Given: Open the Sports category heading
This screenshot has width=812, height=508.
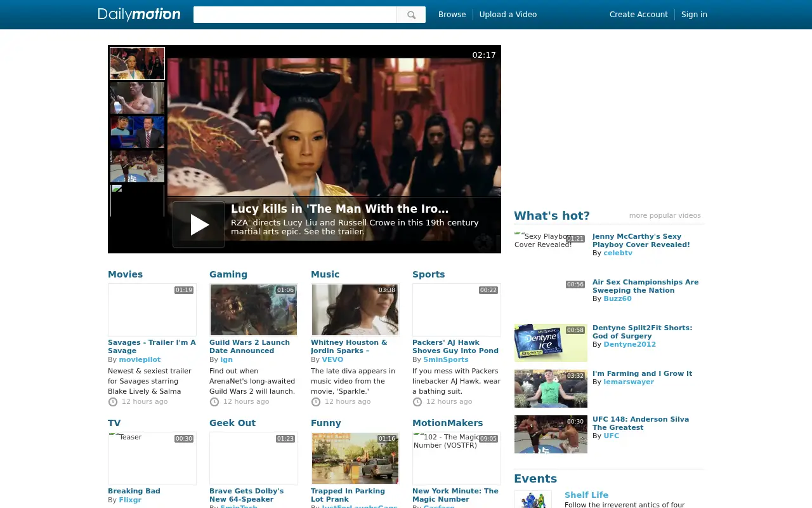Looking at the screenshot, I should 428,274.
